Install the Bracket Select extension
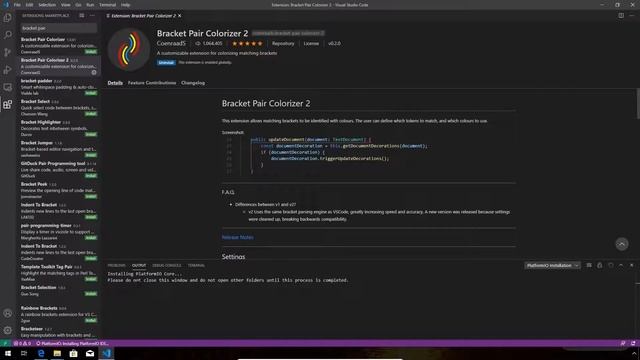 tap(91, 114)
